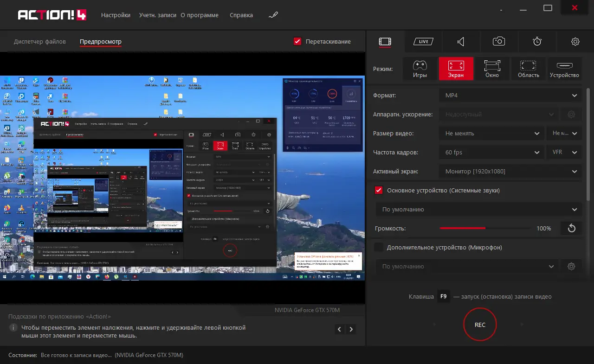Image resolution: width=594 pixels, height=364 pixels.
Task: Open the Монитор [1920x1080] dropdown
Action: pos(510,172)
